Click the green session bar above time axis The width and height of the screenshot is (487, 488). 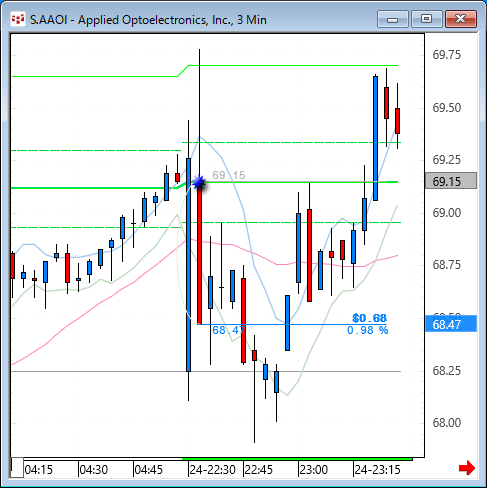point(297,459)
